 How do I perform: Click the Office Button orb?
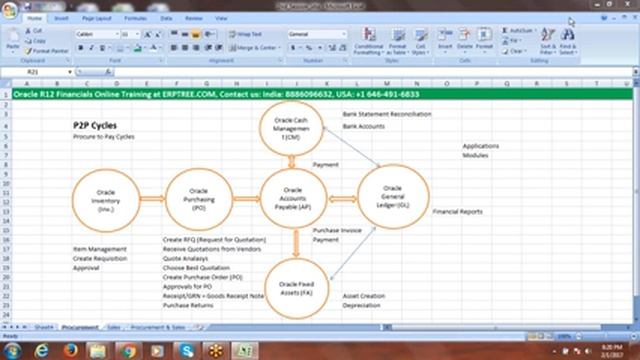pos(10,10)
